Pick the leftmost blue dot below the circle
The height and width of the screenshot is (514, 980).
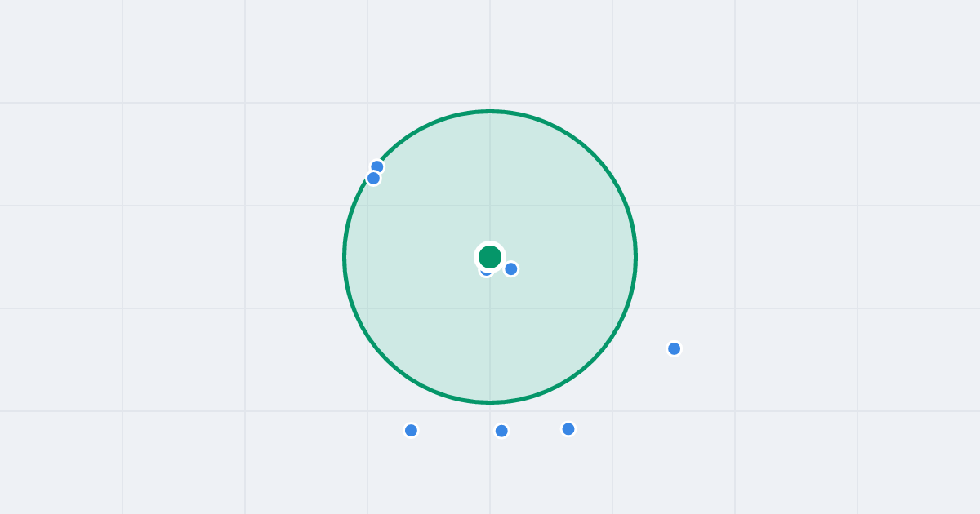coord(412,431)
